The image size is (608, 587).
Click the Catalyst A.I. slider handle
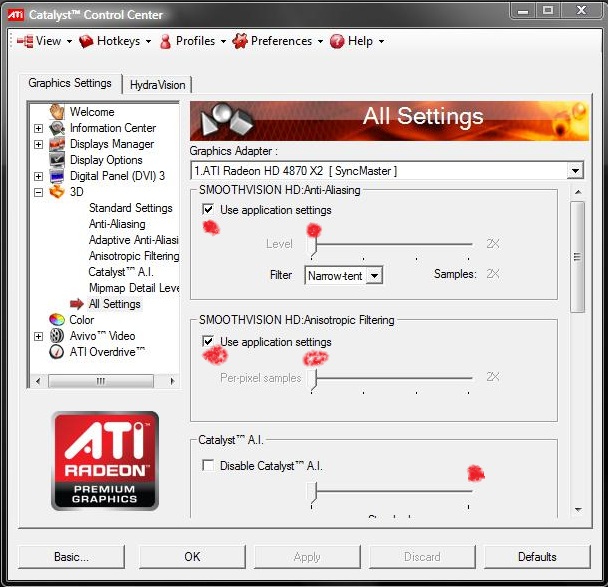pyautogui.click(x=313, y=492)
